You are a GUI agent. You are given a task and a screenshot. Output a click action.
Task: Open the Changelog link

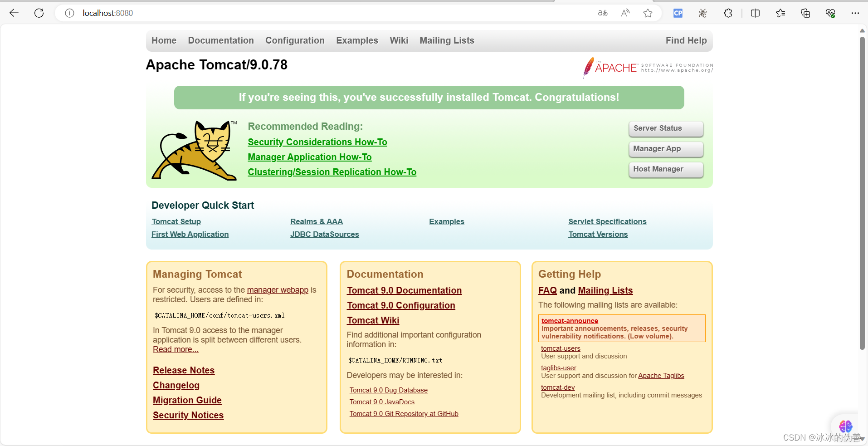(176, 385)
